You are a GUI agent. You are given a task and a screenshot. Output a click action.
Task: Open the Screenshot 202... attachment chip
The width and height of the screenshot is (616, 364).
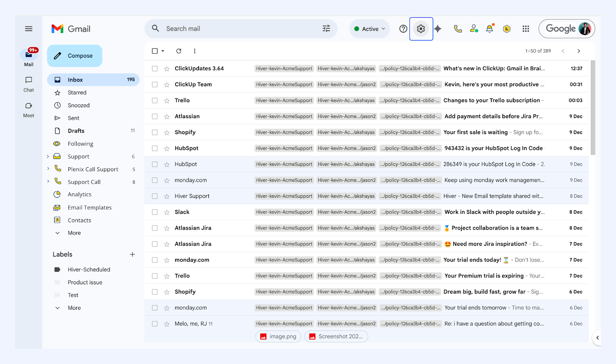(x=336, y=337)
